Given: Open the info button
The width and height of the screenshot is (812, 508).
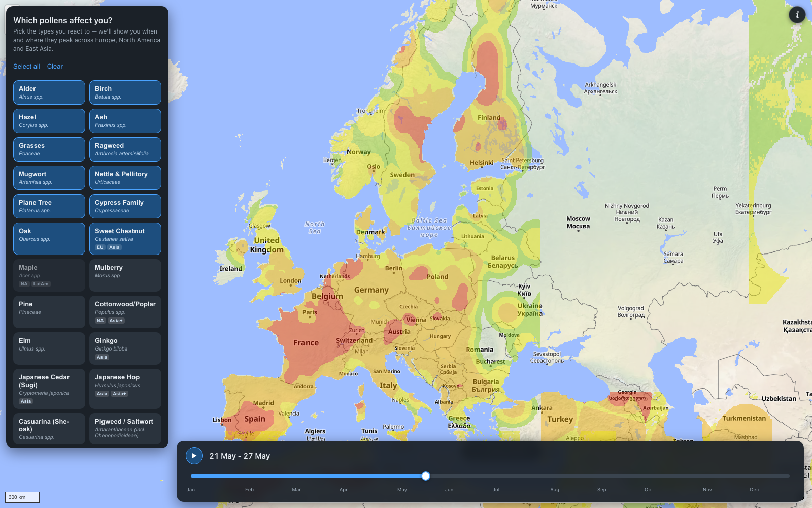Looking at the screenshot, I should [797, 15].
